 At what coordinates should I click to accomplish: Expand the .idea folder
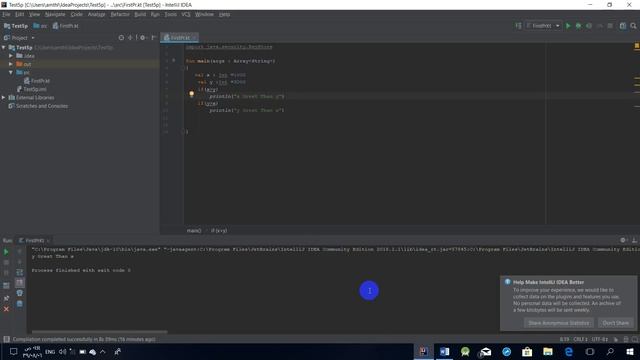[x=11, y=56]
